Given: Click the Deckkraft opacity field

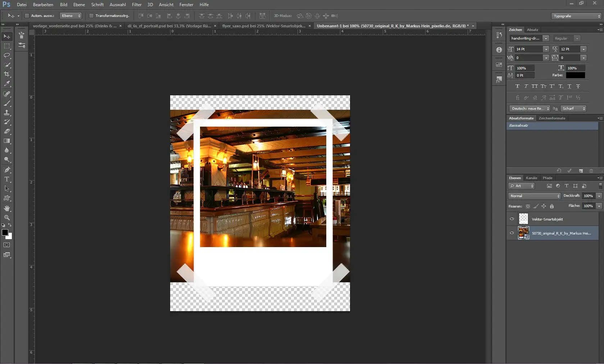Looking at the screenshot, I should 589,196.
